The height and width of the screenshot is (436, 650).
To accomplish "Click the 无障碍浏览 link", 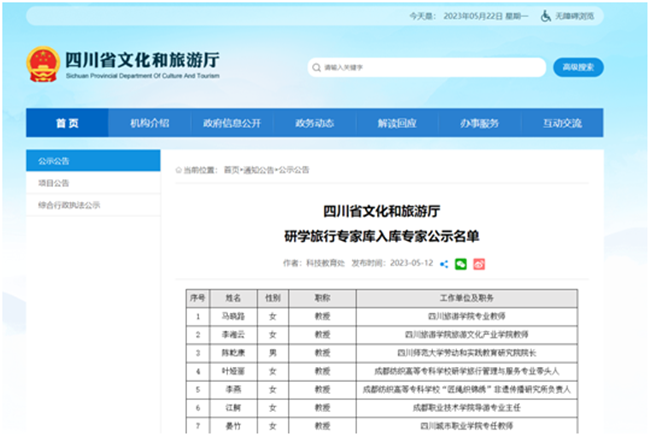I will point(575,16).
